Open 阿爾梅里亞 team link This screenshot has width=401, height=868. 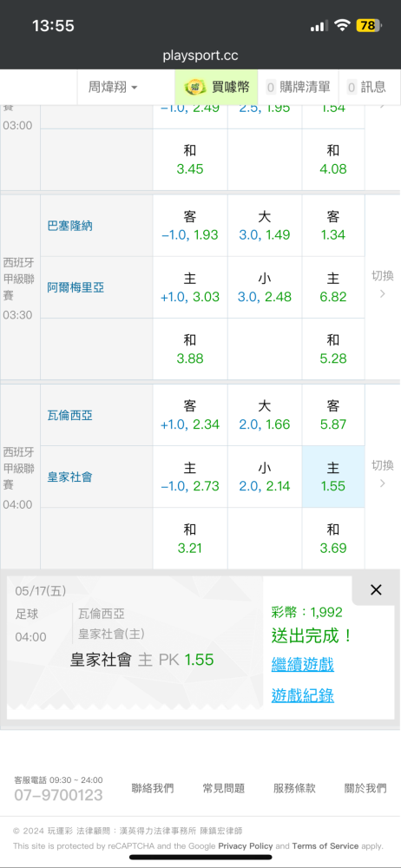click(x=76, y=287)
